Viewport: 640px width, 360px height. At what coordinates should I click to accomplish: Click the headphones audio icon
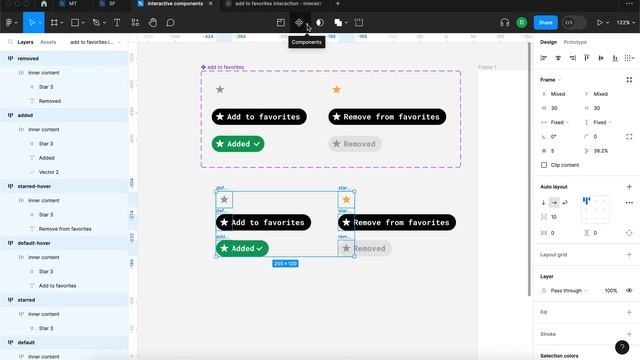[505, 23]
